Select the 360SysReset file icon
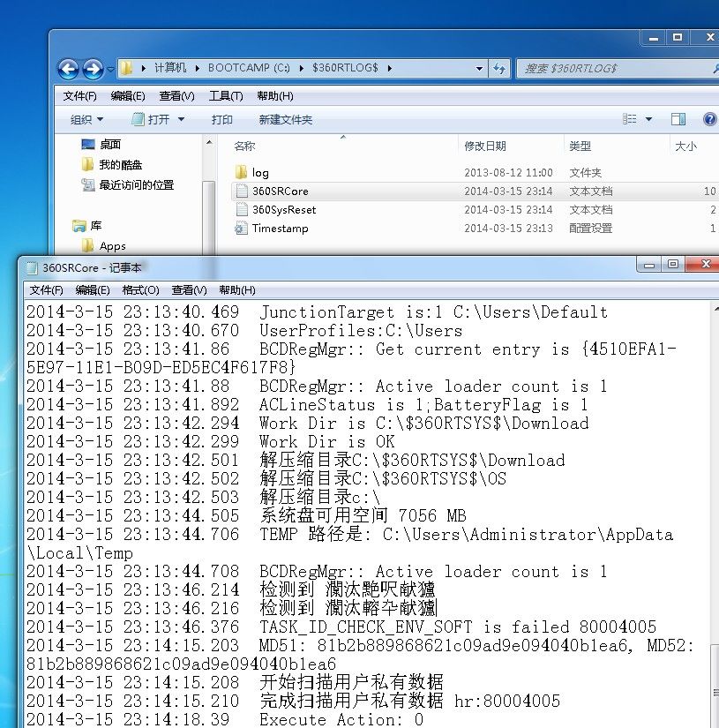 242,209
